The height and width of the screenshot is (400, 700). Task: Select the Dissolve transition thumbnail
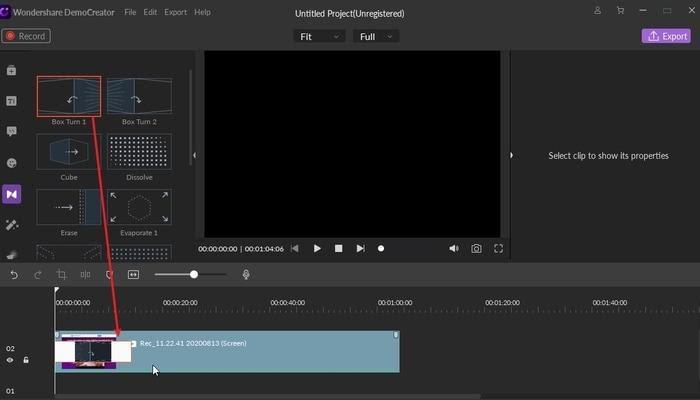(139, 153)
